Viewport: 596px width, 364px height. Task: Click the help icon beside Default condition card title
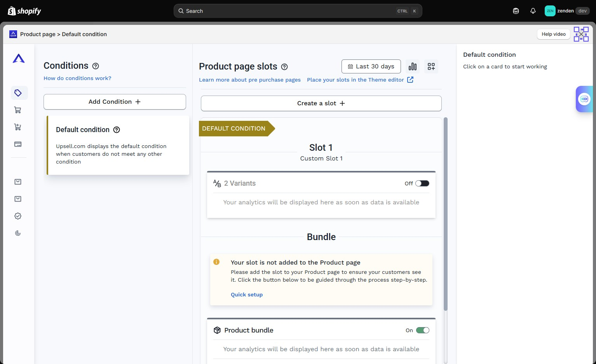click(117, 130)
